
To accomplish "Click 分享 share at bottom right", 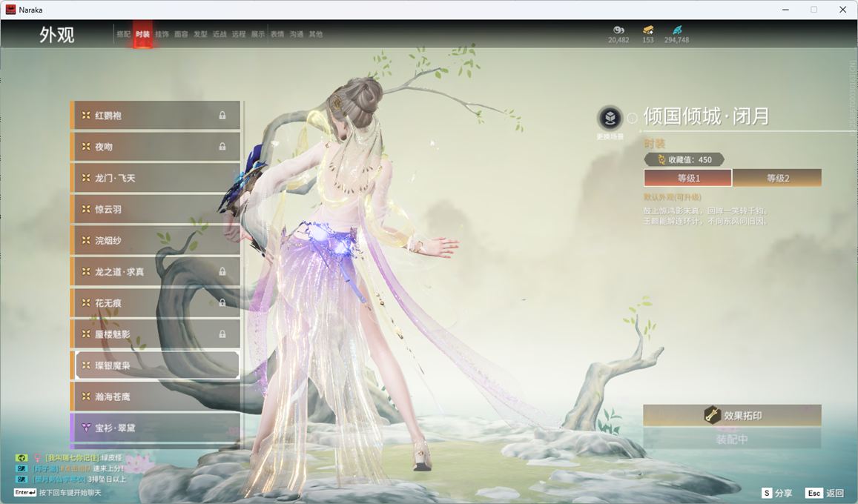I will [784, 493].
